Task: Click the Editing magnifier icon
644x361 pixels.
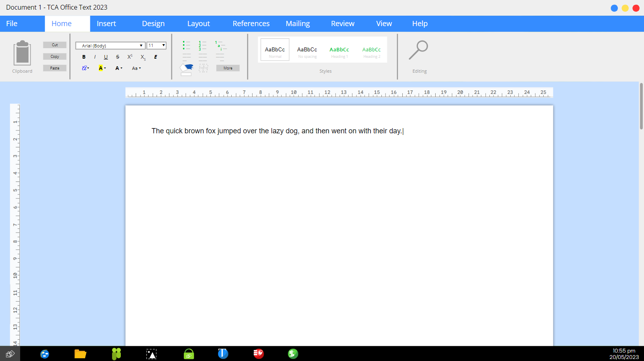Action: [x=419, y=50]
